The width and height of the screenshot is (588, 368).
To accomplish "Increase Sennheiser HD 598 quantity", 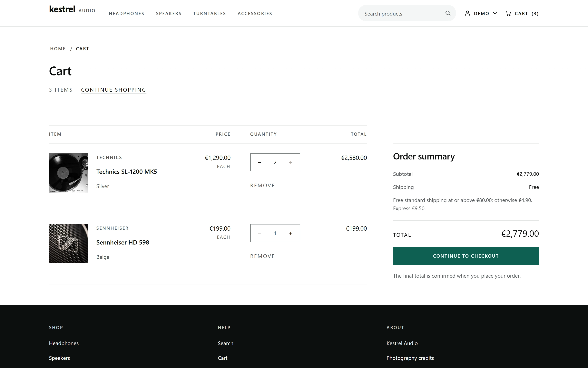I will pos(290,233).
